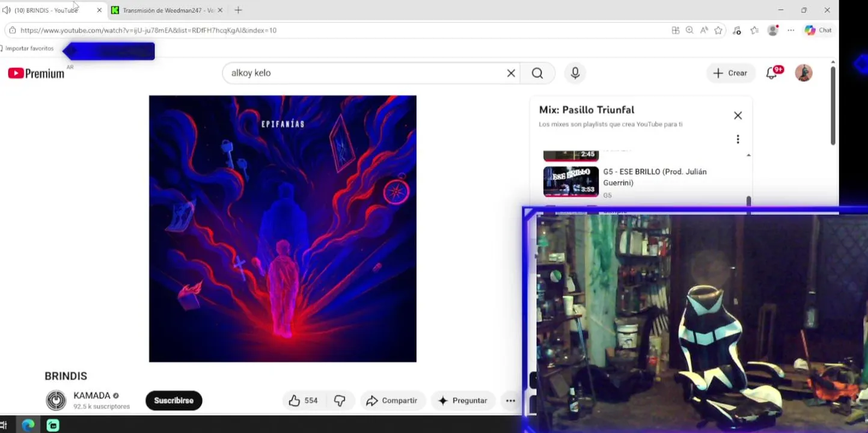Open the YouTube Premium home logo
This screenshot has width=868, height=433.
coord(36,73)
